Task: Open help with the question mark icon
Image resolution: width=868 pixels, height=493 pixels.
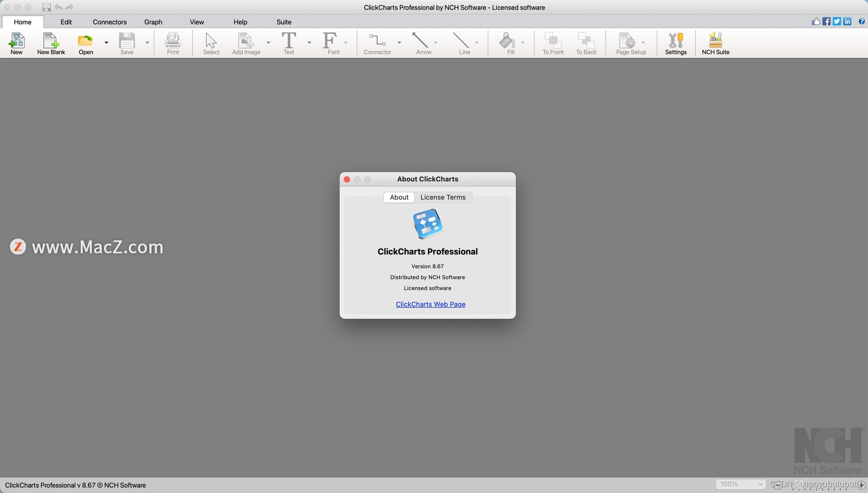Action: pyautogui.click(x=862, y=21)
